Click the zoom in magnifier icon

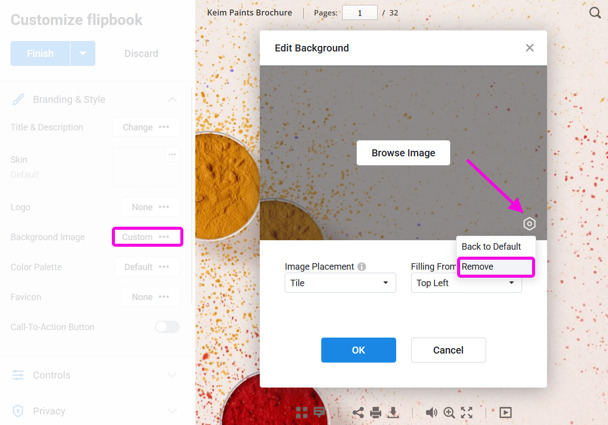(x=449, y=413)
